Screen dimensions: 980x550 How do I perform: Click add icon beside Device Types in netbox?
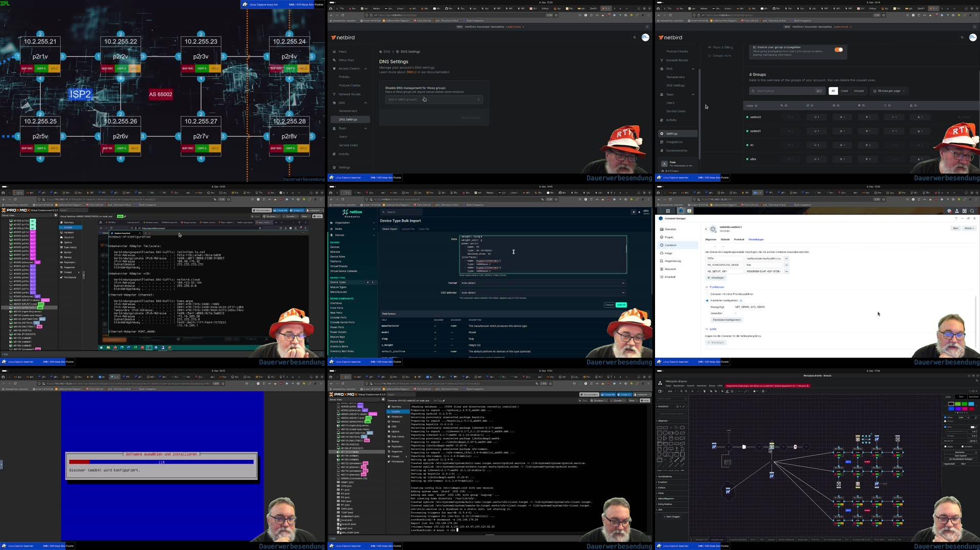368,282
